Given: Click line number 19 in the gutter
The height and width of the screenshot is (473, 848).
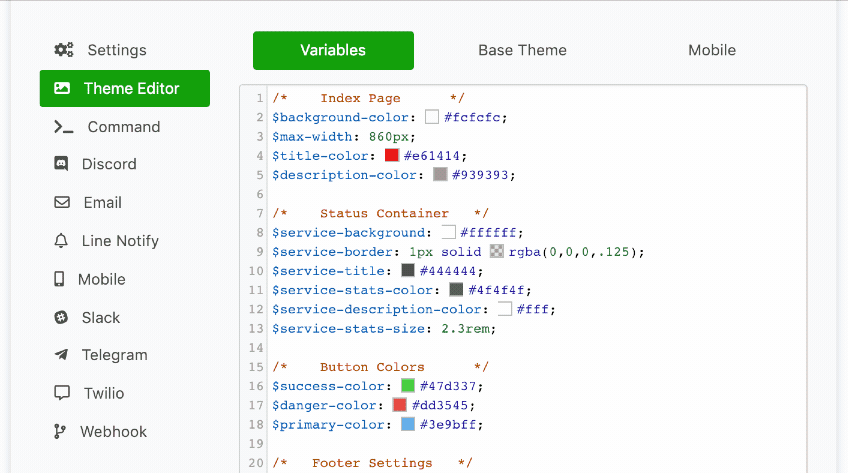Looking at the screenshot, I should tap(256, 443).
